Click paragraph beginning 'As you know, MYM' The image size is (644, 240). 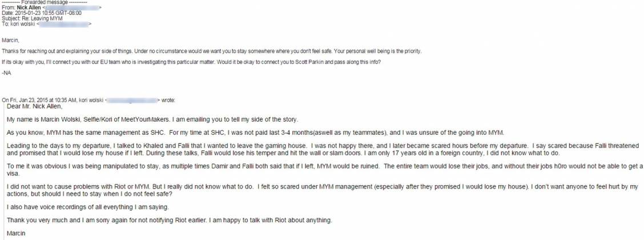tap(255, 133)
